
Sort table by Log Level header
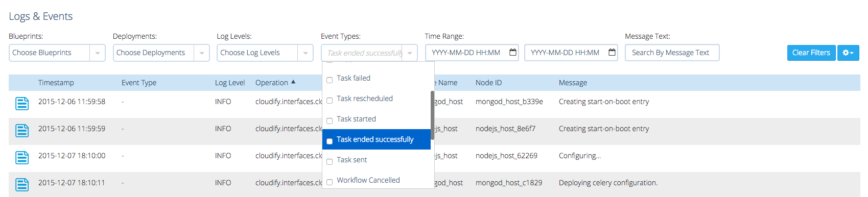click(230, 83)
